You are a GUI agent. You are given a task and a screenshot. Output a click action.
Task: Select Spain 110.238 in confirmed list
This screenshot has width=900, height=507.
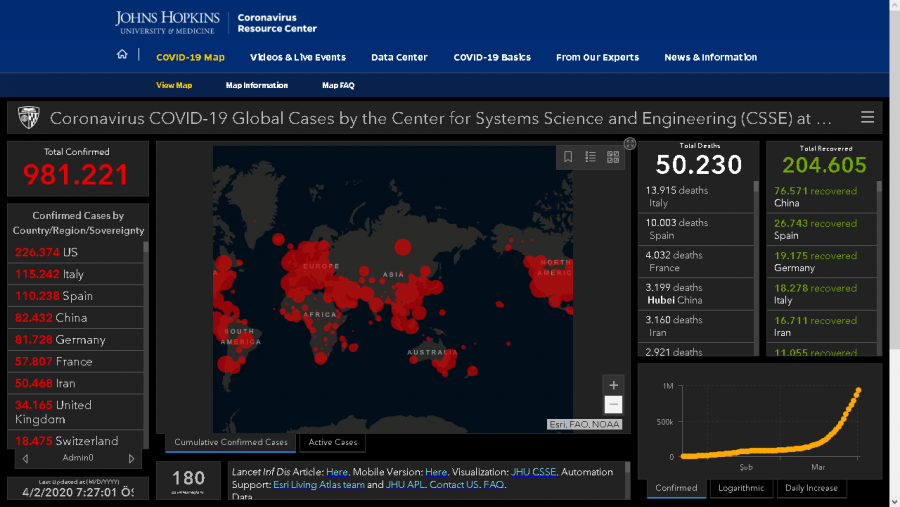click(x=75, y=296)
